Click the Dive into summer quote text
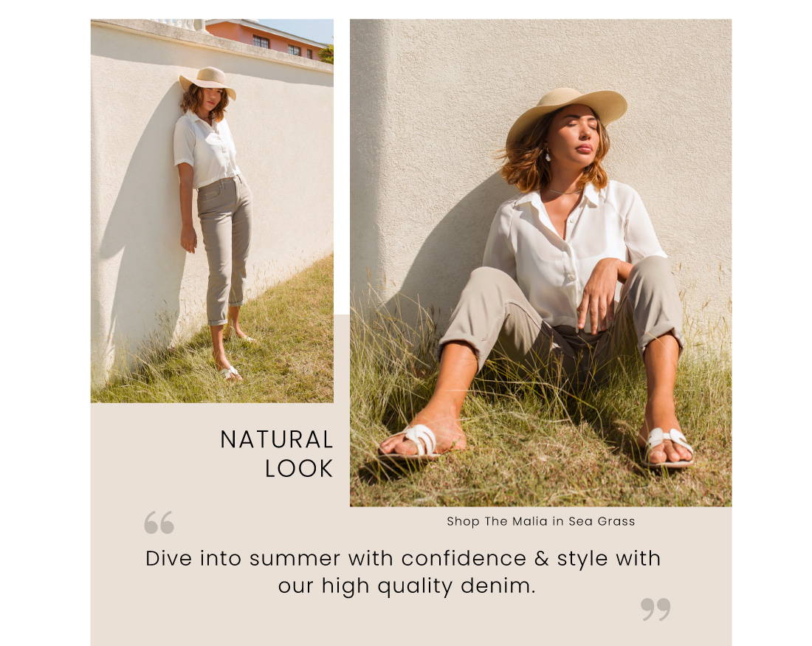This screenshot has width=812, height=646. (x=403, y=572)
